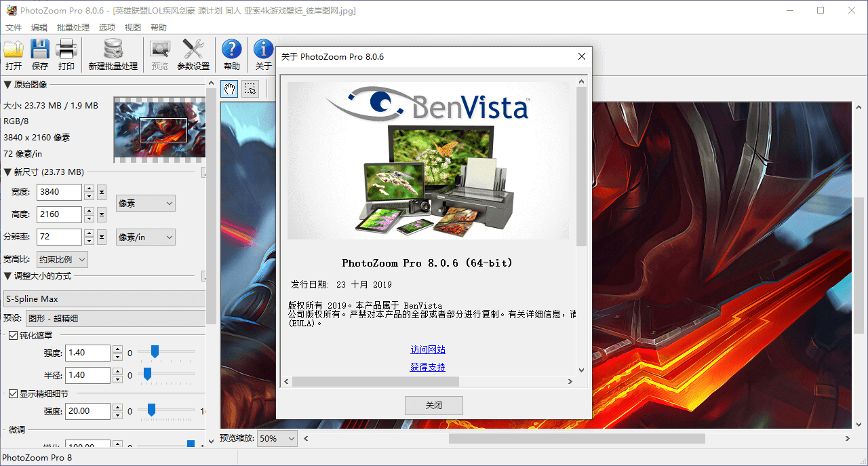Viewport: 868px width, 466px height.
Task: Open the 批量处理 menu
Action: [x=73, y=28]
